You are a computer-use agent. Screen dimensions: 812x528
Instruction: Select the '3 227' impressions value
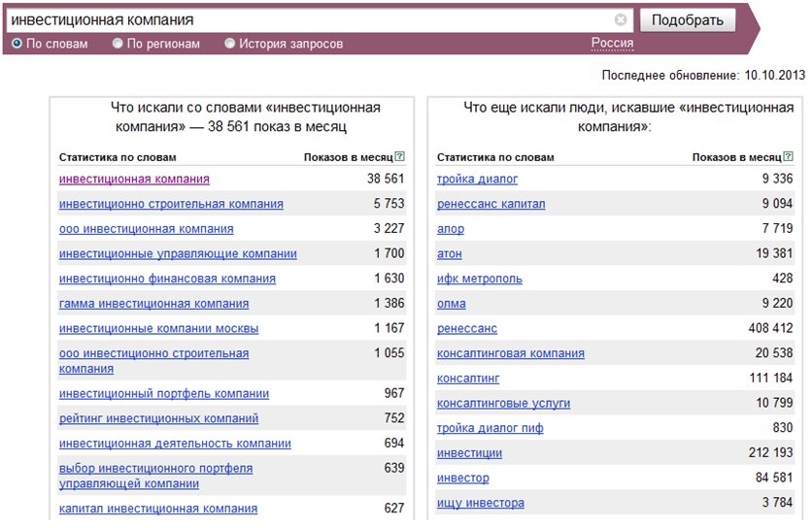389,228
